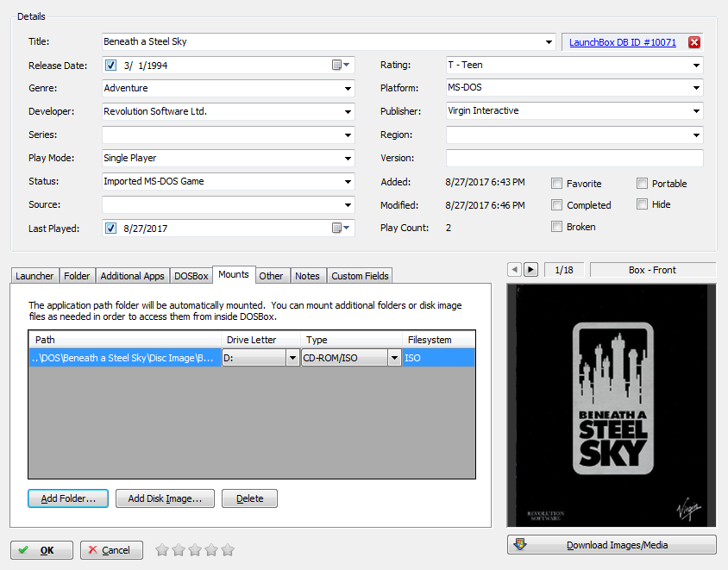This screenshot has height=570, width=728.
Task: Sort mounts by Path column header
Action: point(125,340)
